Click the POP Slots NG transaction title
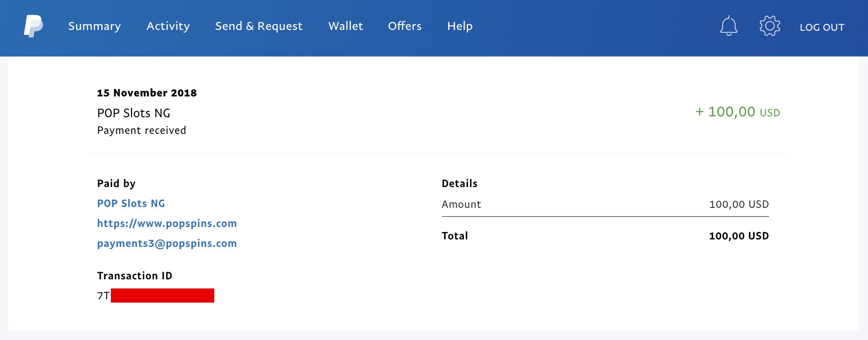This screenshot has width=868, height=340. click(x=134, y=113)
